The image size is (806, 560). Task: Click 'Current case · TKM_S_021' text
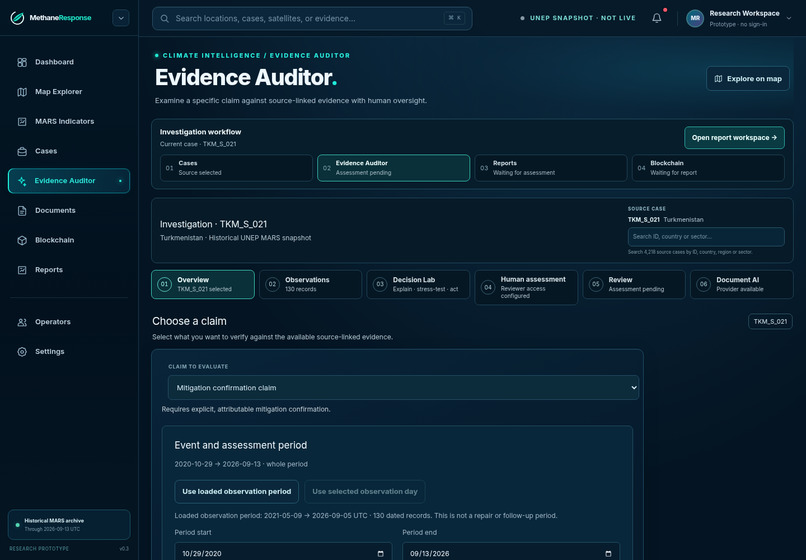pos(198,144)
